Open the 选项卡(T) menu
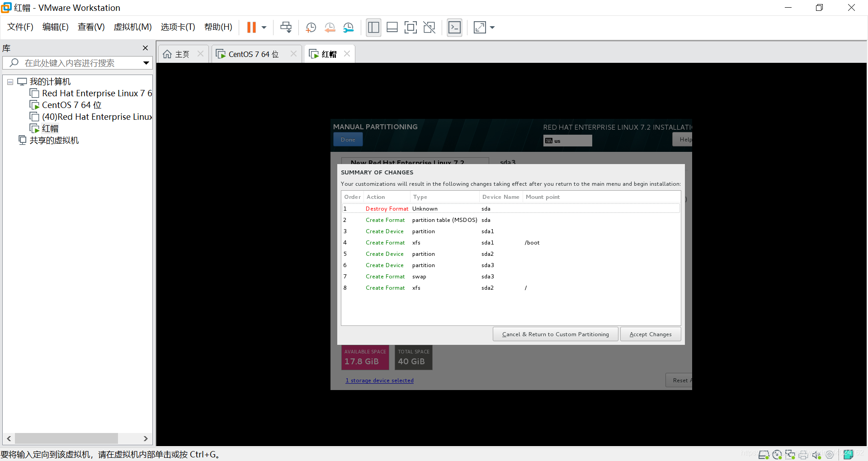868x461 pixels. (x=178, y=27)
